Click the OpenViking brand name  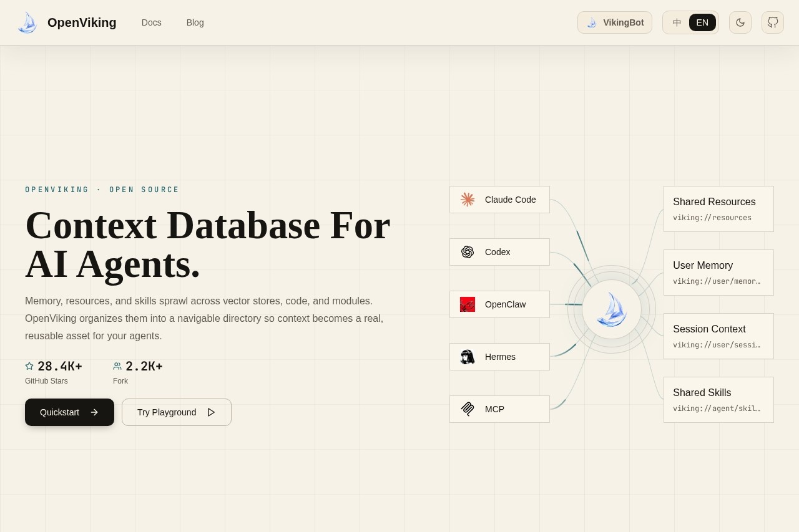[x=82, y=22]
